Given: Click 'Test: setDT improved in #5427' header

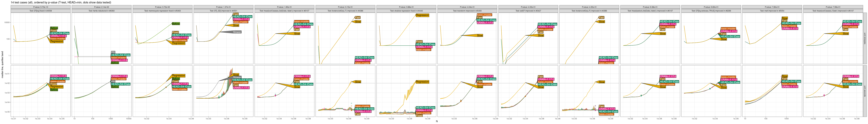Looking at the screenshot, I should point(528,11).
